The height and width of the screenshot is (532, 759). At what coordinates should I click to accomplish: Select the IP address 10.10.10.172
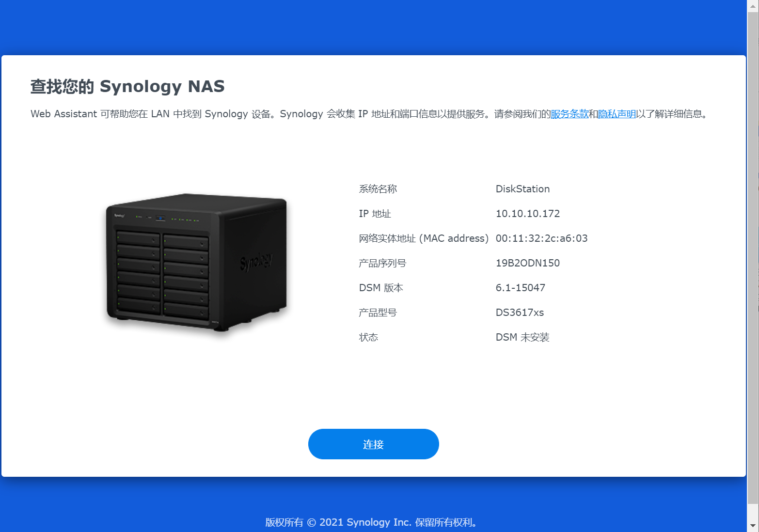coord(527,214)
